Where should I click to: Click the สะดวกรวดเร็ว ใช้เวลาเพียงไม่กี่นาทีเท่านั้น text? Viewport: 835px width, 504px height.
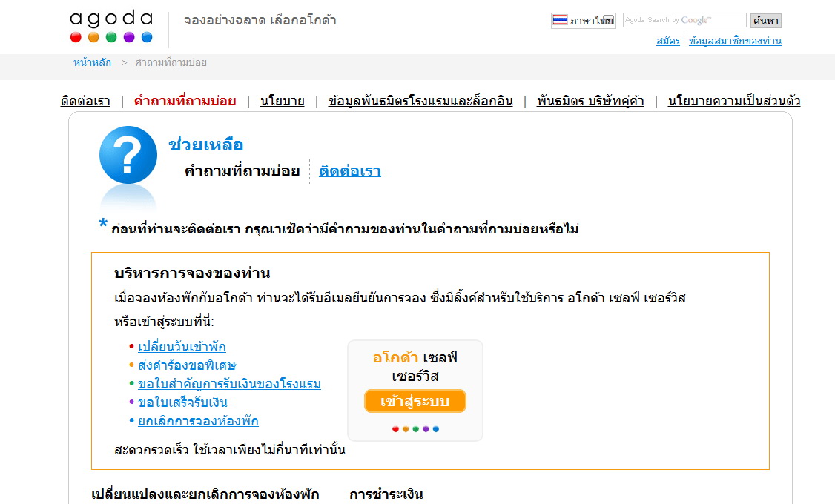point(230,450)
